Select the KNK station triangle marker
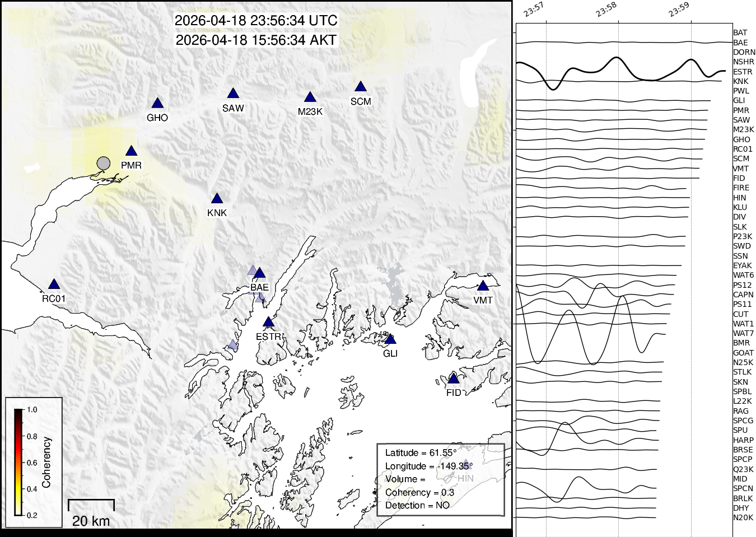Image resolution: width=756 pixels, height=537 pixels. [217, 199]
